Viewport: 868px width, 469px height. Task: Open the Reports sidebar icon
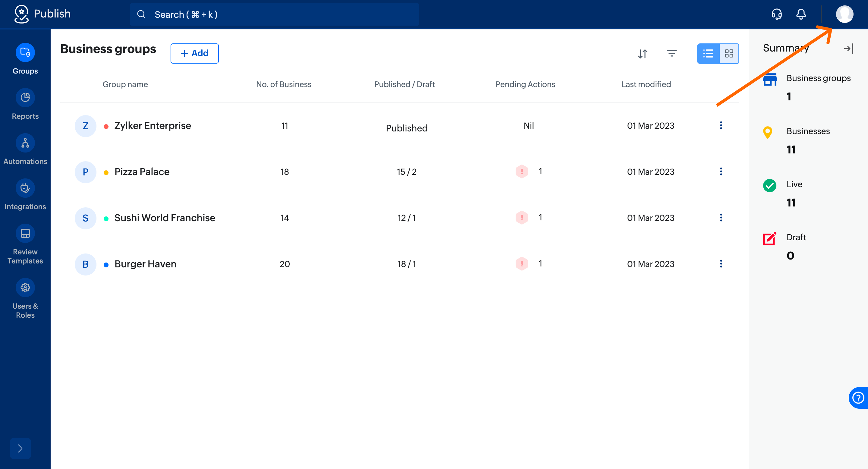[x=25, y=98]
